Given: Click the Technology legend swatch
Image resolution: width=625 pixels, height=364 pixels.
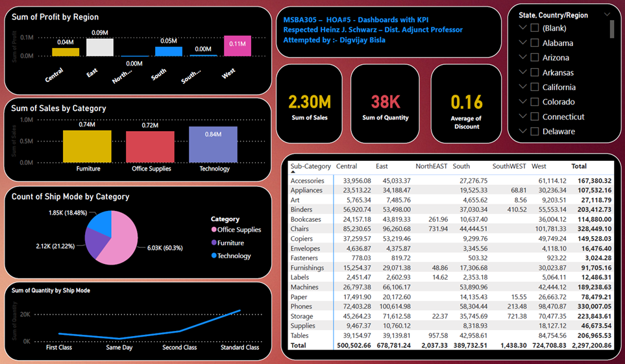Looking at the screenshot, I should click(x=214, y=256).
